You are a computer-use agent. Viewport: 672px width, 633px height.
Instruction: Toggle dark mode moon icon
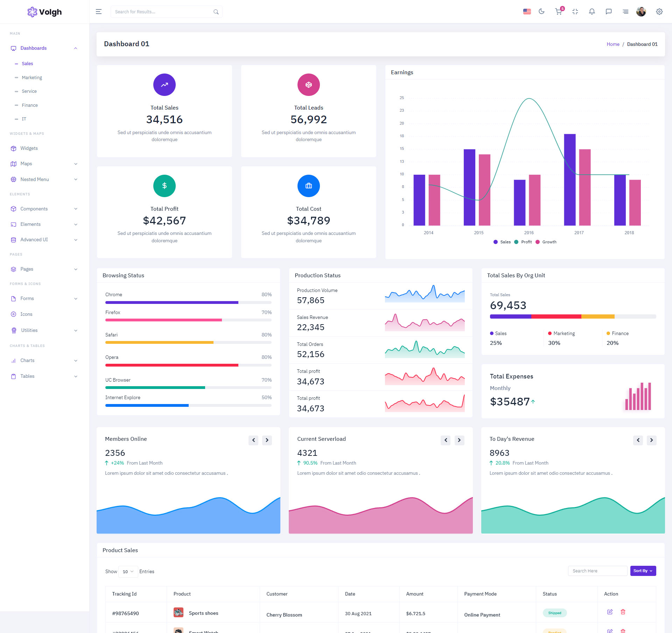pyautogui.click(x=541, y=12)
